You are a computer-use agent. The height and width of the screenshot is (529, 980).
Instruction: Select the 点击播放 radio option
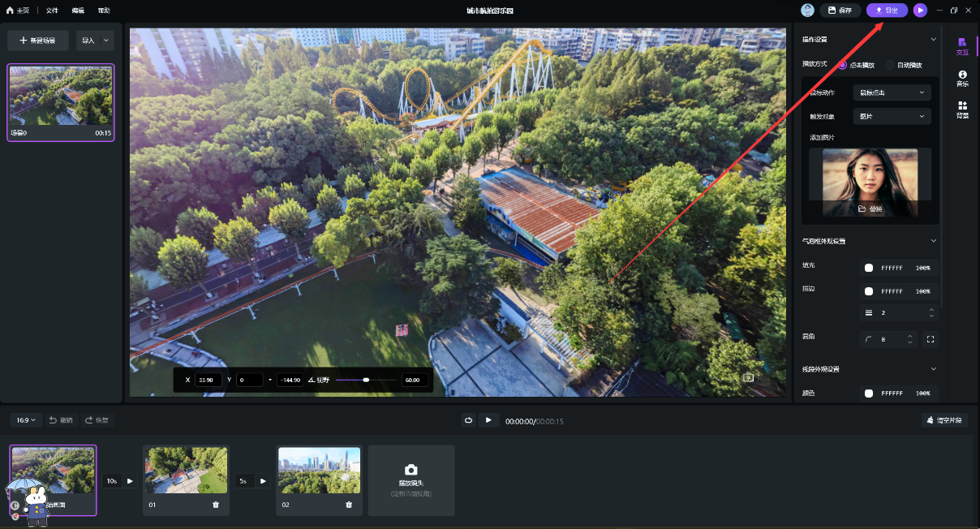point(842,65)
